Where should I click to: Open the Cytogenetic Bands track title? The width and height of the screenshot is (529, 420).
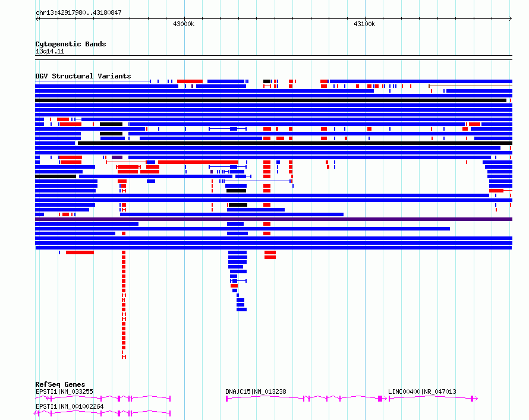pos(71,44)
